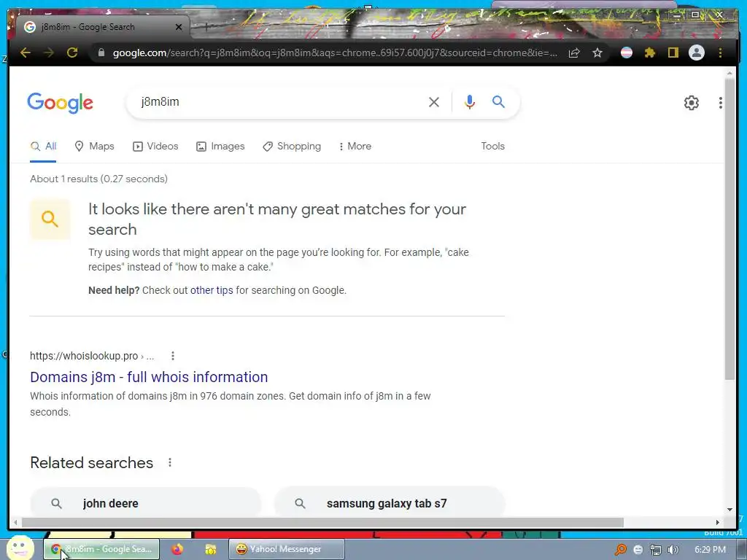The image size is (747, 560).
Task: Open Related searches options menu
Action: pos(170,462)
